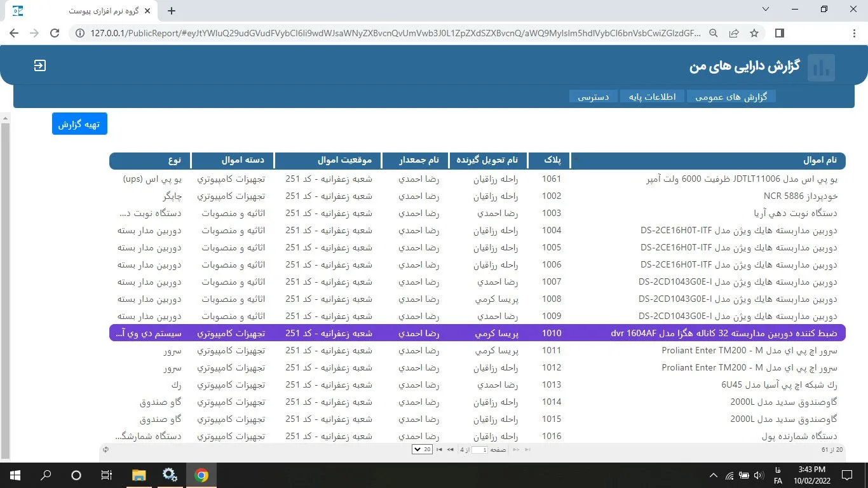Click the pager arrow-with-bar button beside the page-size dropdown
The width and height of the screenshot is (868, 488).
pos(439,450)
